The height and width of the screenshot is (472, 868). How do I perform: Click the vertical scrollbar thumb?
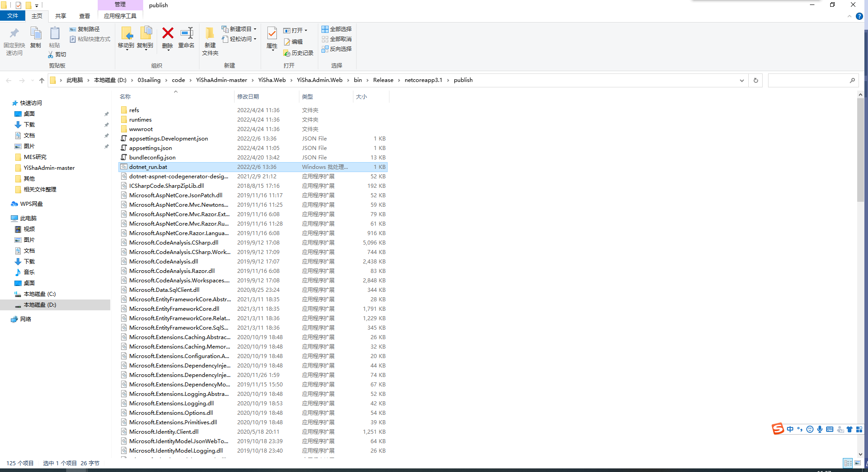860,150
